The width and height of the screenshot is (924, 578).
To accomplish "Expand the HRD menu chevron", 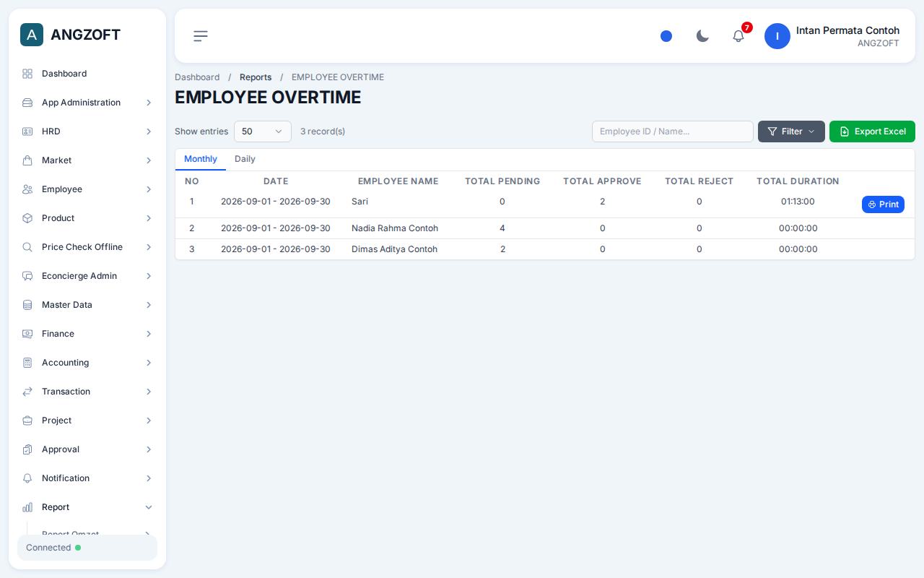I will click(x=149, y=131).
